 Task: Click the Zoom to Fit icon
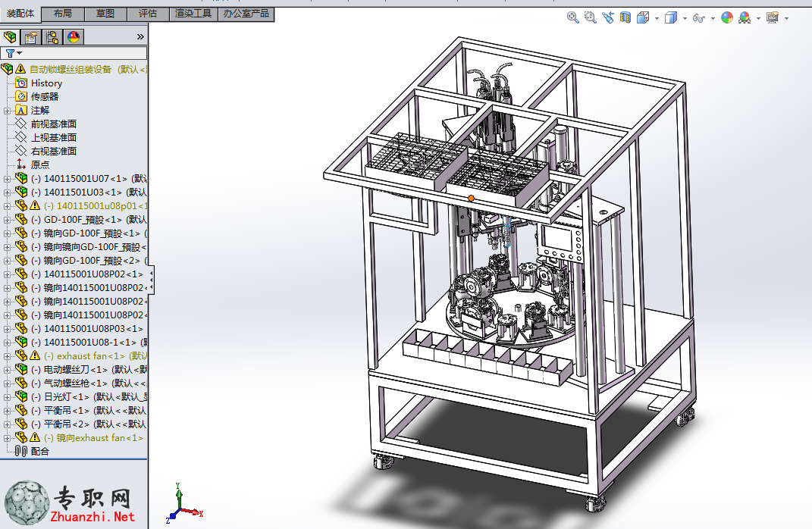click(x=572, y=17)
